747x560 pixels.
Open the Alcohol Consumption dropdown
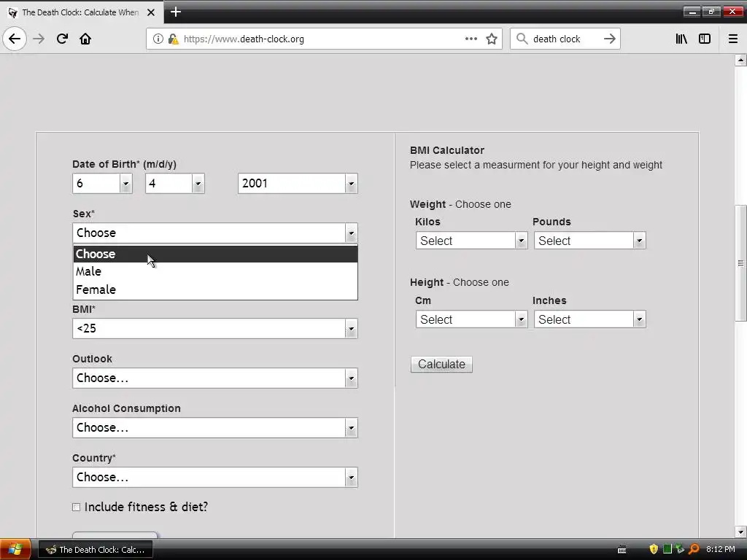(215, 427)
